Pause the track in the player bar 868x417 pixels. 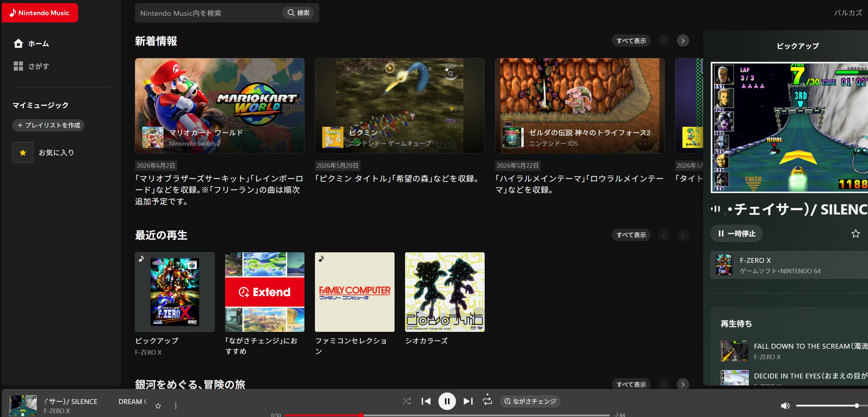[447, 401]
